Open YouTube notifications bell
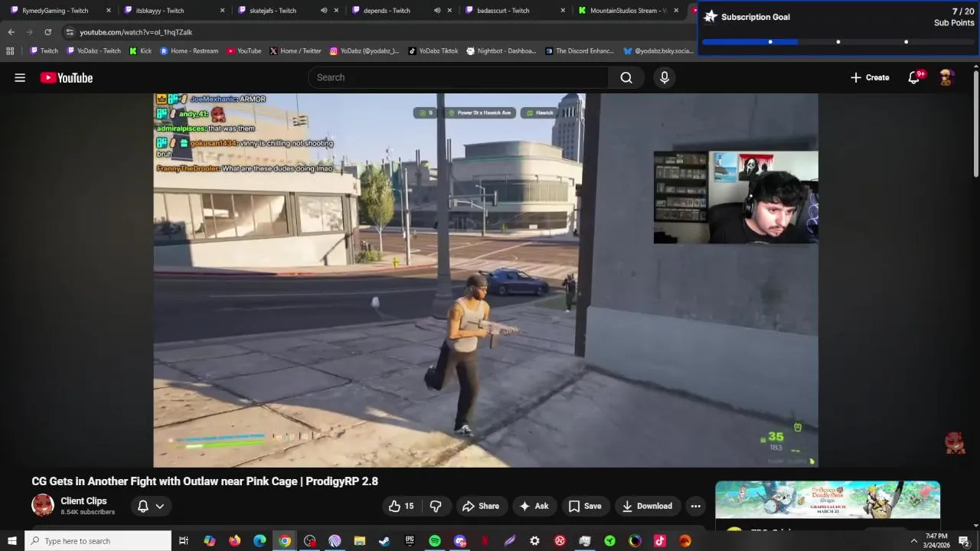The width and height of the screenshot is (980, 551). [914, 77]
